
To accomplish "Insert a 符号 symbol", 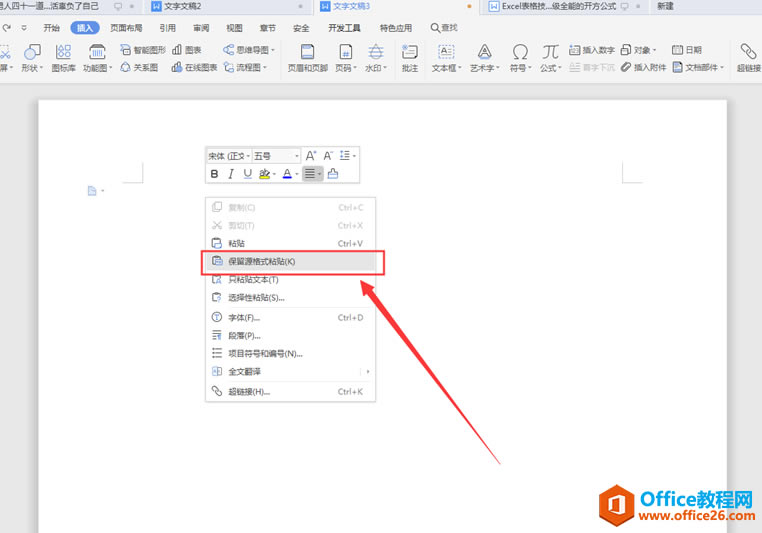I will click(520, 58).
